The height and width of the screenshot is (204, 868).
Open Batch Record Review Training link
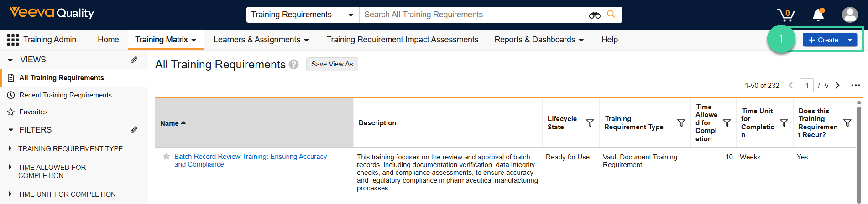251,160
